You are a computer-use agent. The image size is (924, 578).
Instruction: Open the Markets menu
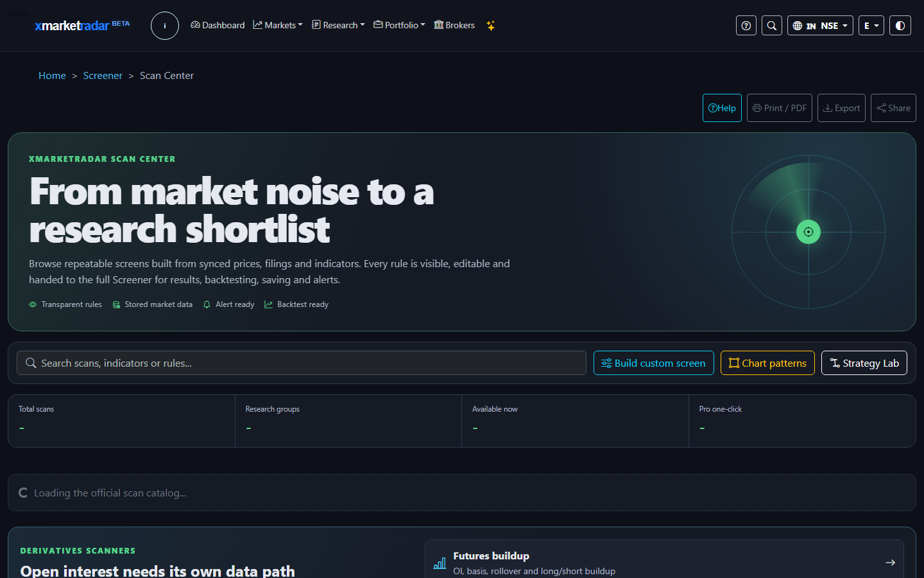[278, 25]
